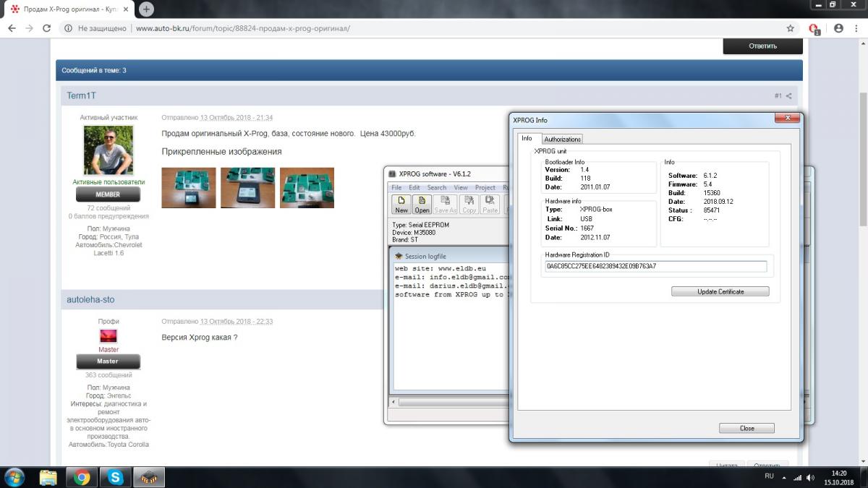This screenshot has height=488, width=868.
Task: Click the share icon beside post #1
Action: pyautogui.click(x=788, y=95)
